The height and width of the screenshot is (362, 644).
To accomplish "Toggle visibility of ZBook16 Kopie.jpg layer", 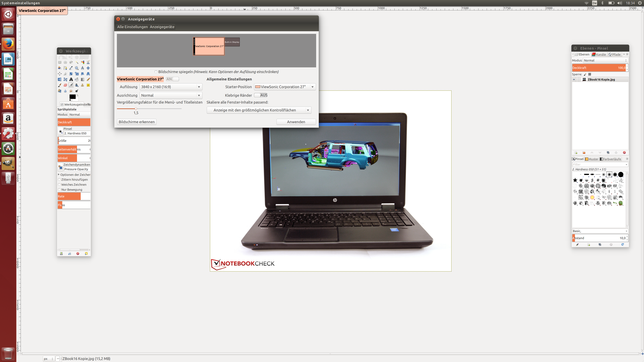I will click(574, 80).
